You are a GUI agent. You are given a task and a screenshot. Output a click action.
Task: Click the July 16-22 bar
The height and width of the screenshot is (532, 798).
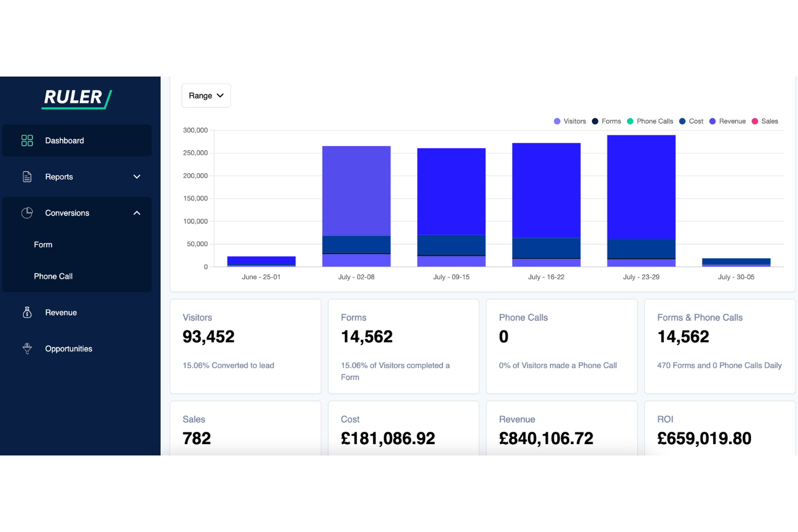(546, 205)
